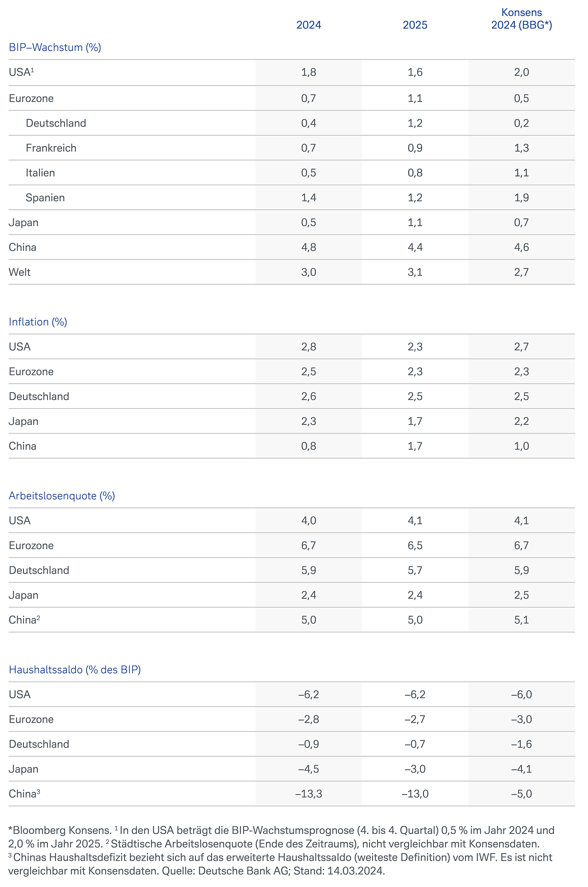Click the Frankreich row label
The height and width of the screenshot is (887, 588).
(51, 148)
